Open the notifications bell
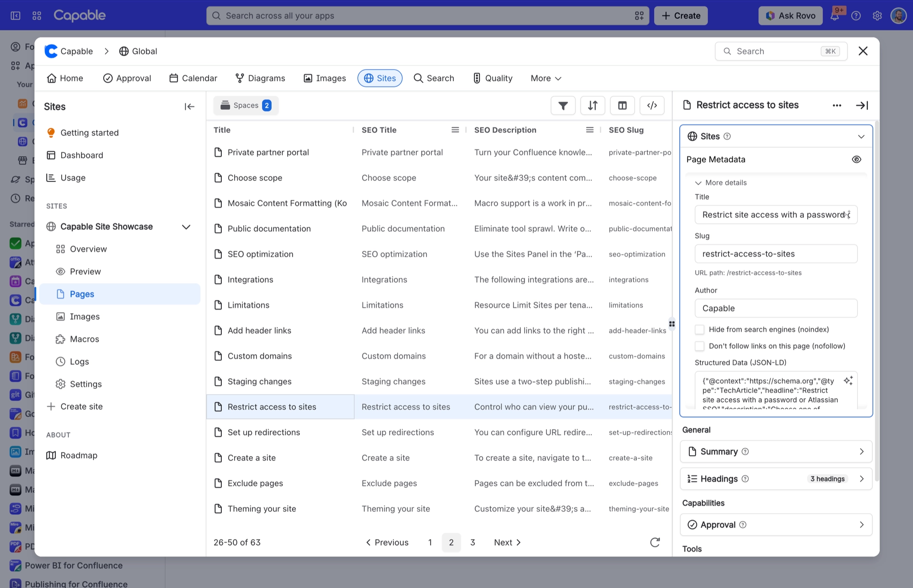Image resolution: width=913 pixels, height=588 pixels. (834, 16)
